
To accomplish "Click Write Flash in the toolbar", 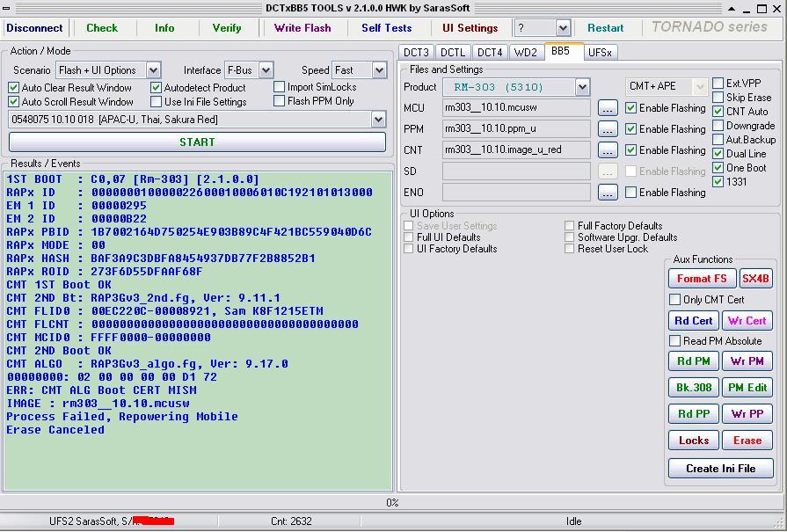I will (302, 27).
